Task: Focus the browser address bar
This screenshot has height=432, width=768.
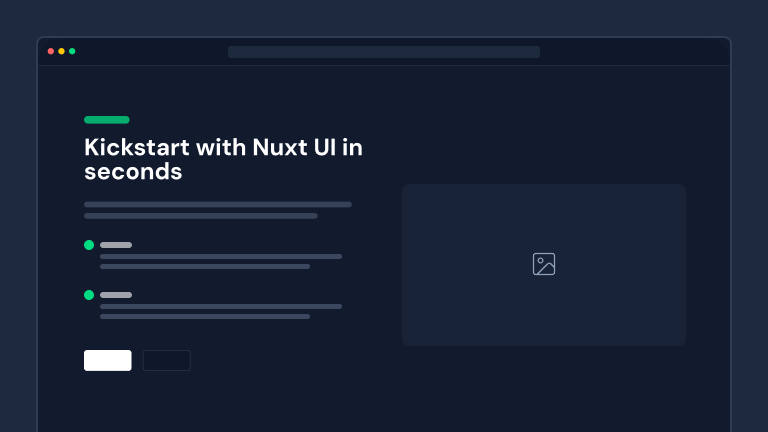Action: [384, 52]
